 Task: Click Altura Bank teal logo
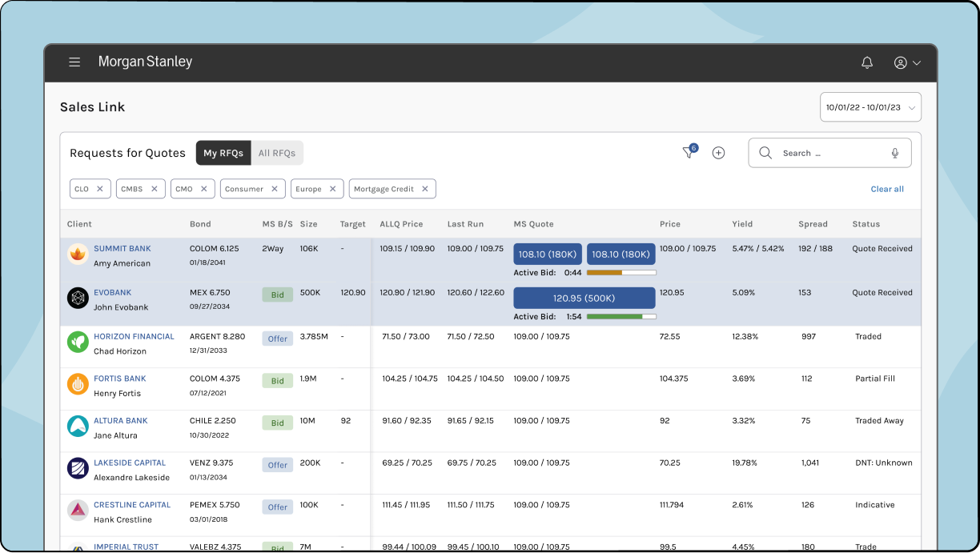(78, 427)
